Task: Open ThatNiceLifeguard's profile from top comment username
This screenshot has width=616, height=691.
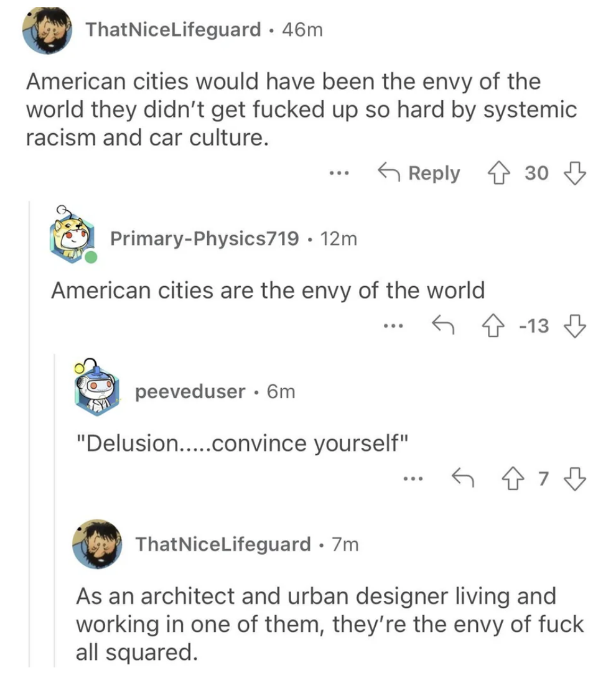Action: (172, 29)
